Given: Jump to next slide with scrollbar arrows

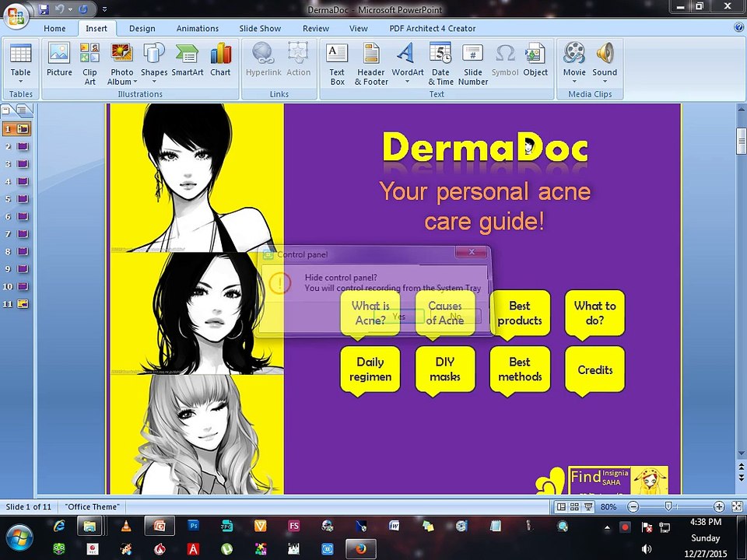Looking at the screenshot, I should (742, 477).
